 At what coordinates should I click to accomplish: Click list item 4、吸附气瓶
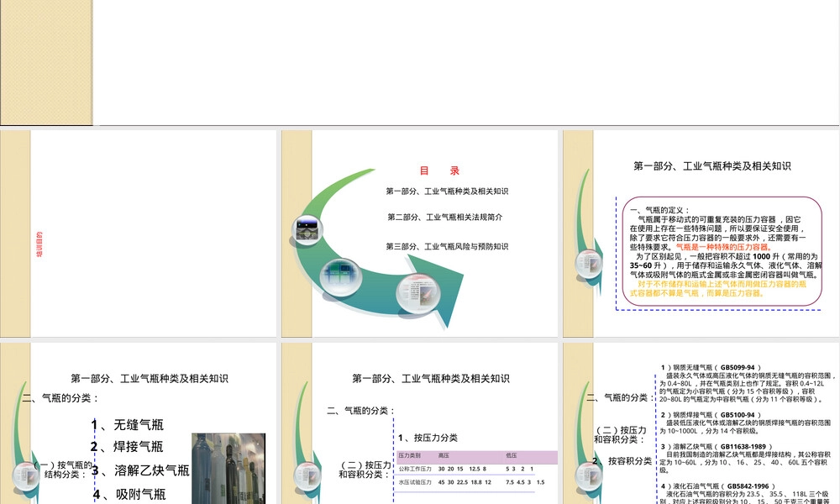pyautogui.click(x=129, y=494)
